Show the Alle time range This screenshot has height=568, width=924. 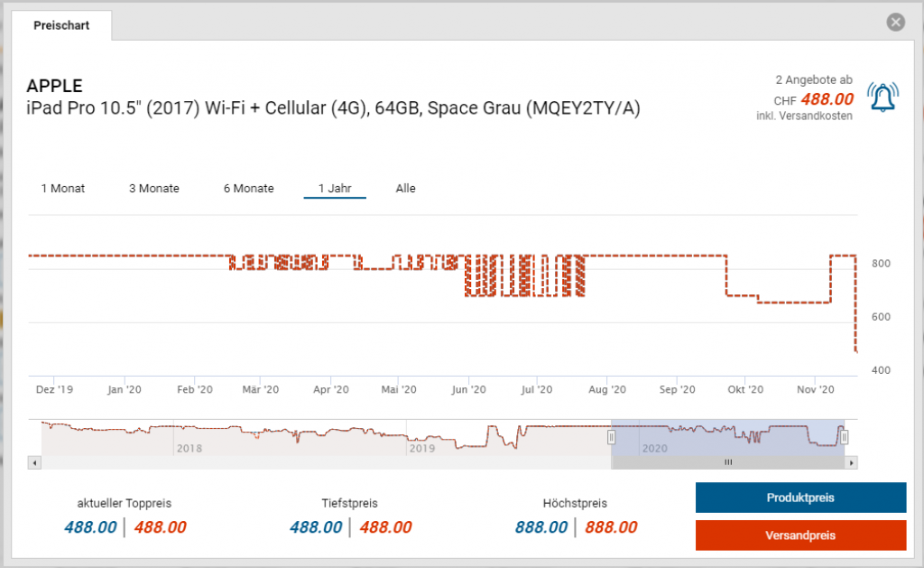(x=405, y=188)
